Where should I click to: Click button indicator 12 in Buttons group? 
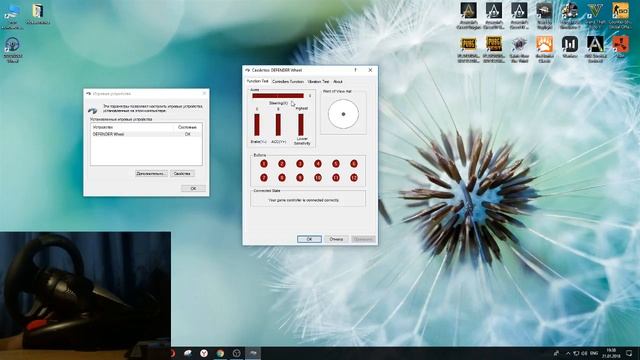[x=353, y=178]
